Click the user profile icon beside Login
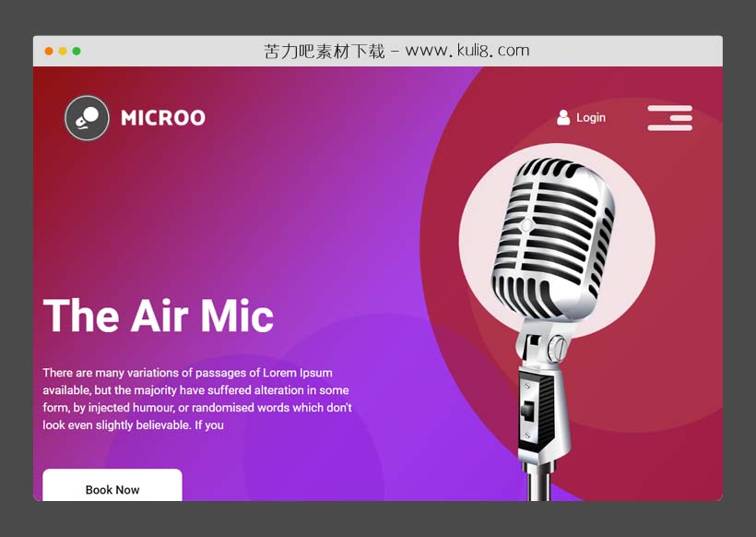This screenshot has width=756, height=537. point(563,118)
